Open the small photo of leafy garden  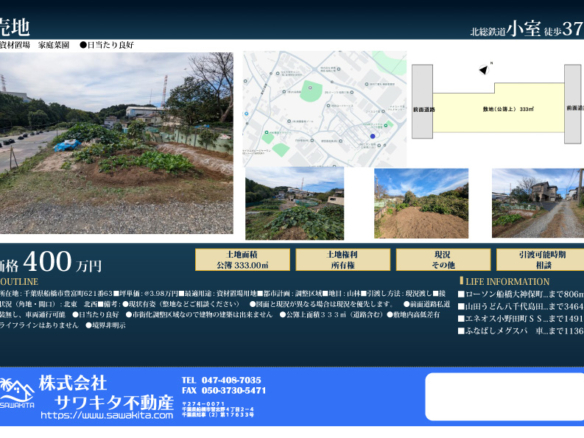pos(295,203)
